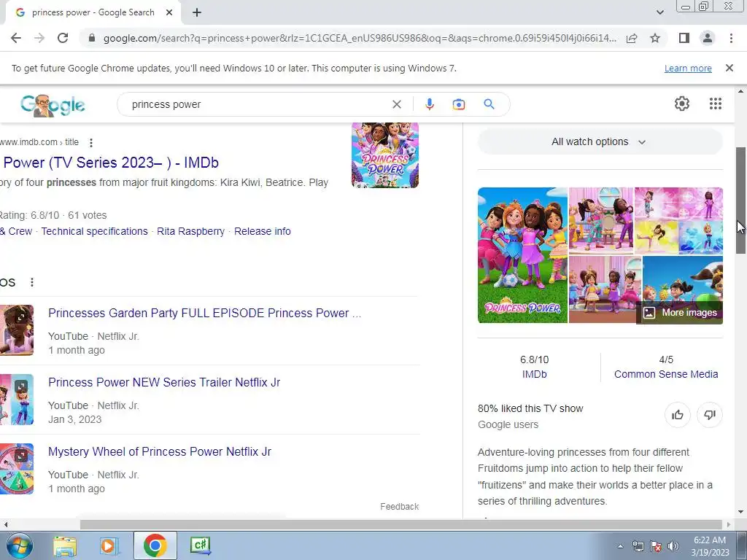Bookmark this page with the star icon
The image size is (747, 560).
pyautogui.click(x=655, y=38)
